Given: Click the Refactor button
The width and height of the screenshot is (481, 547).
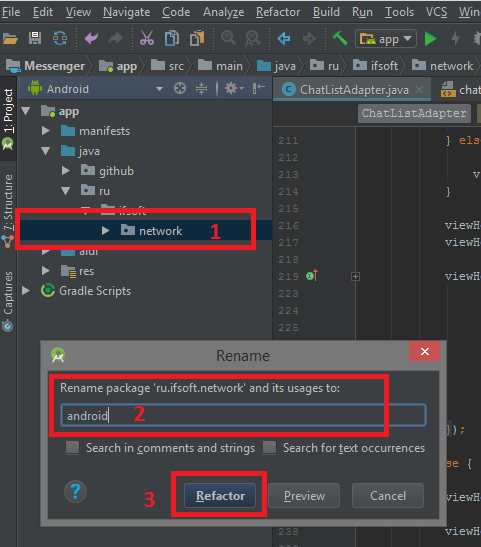Looking at the screenshot, I should tap(220, 495).
